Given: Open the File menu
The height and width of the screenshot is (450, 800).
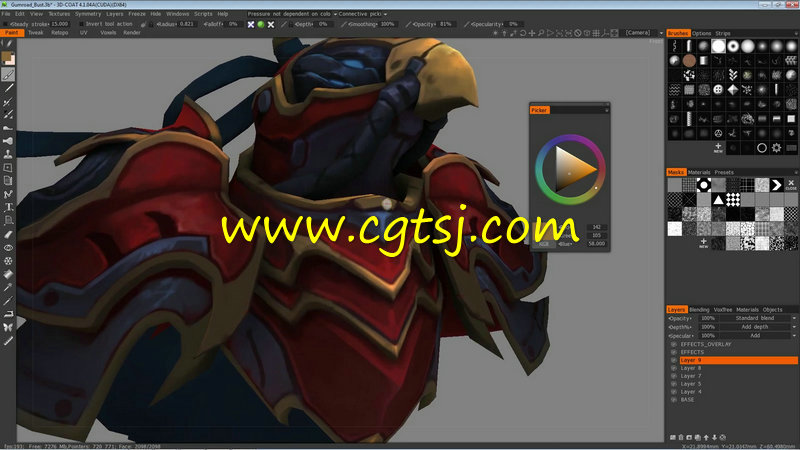Looking at the screenshot, I should tap(6, 14).
